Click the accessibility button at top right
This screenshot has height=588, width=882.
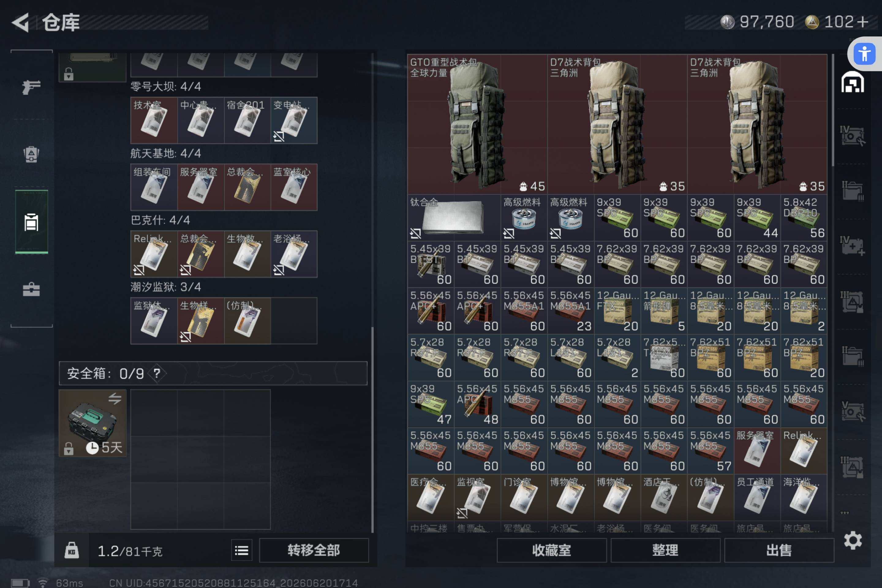click(864, 54)
